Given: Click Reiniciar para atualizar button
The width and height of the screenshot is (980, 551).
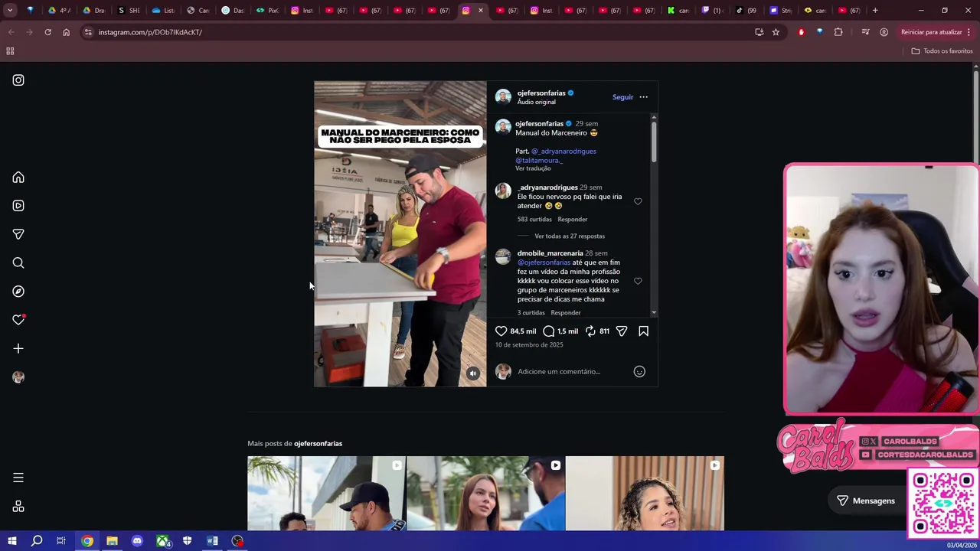Looking at the screenshot, I should click(x=936, y=32).
